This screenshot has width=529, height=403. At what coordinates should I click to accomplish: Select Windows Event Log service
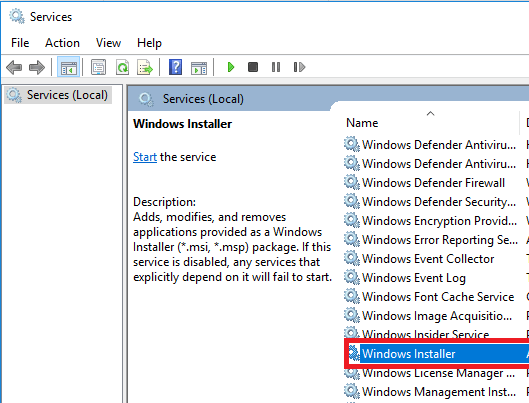click(414, 278)
